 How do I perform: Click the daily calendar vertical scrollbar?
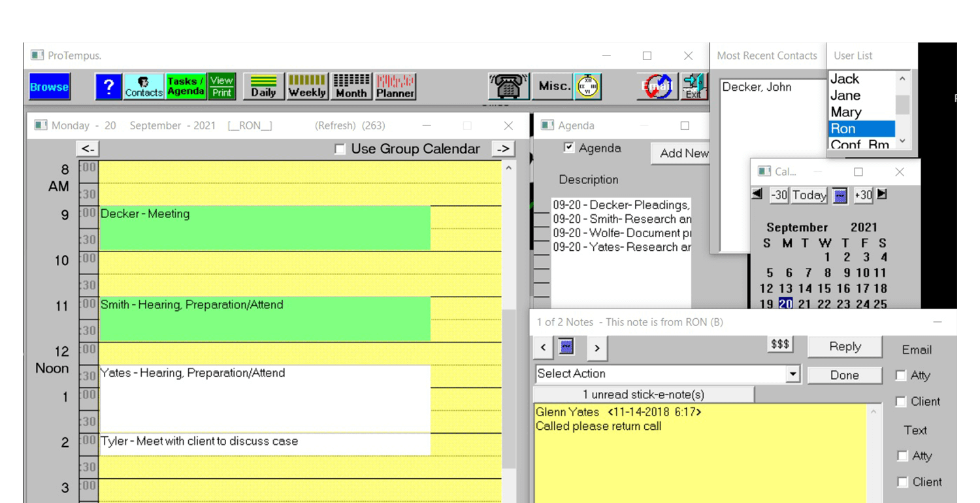coord(508,327)
